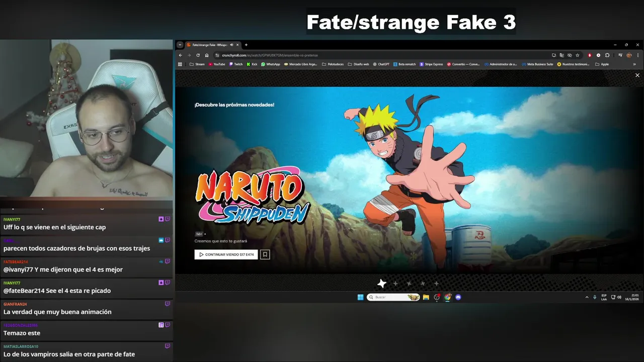Click the Naruto Shippuden logo
Viewport: 644px width, 362px height.
coord(253,195)
